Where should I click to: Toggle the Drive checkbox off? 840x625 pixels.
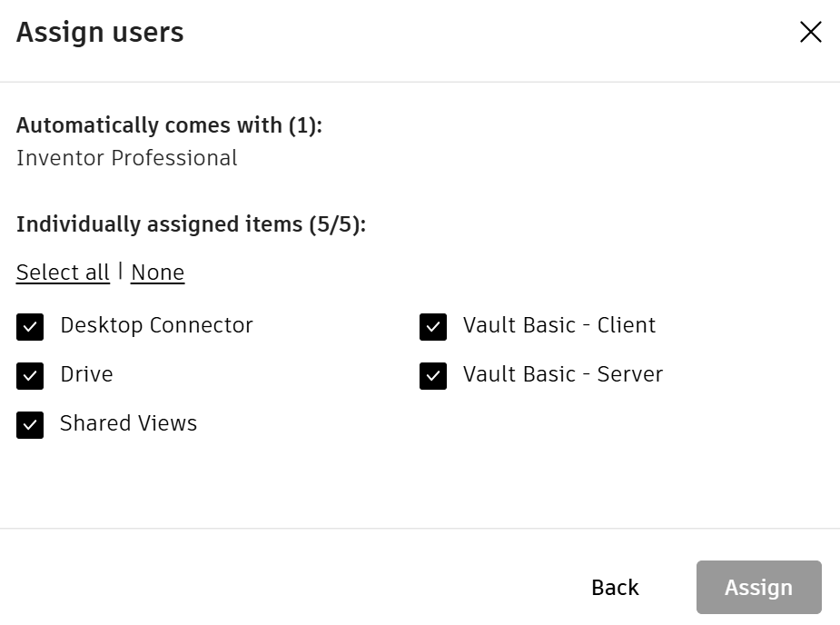pos(30,376)
